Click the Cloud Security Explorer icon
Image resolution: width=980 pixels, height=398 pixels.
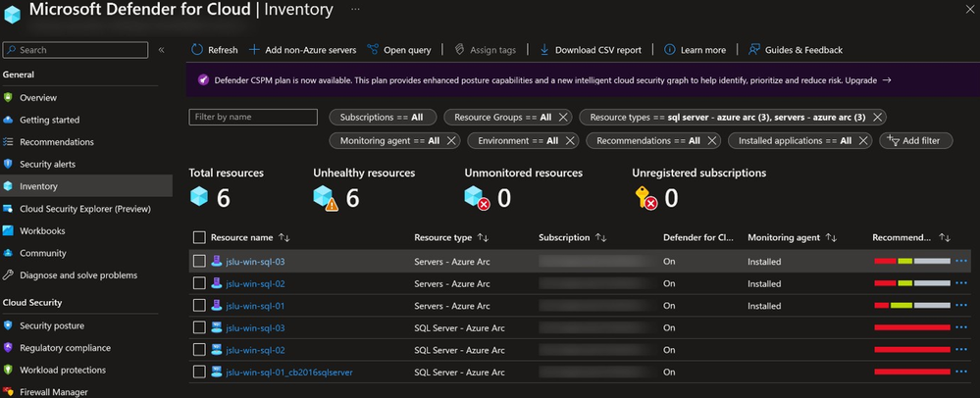pos(8,209)
